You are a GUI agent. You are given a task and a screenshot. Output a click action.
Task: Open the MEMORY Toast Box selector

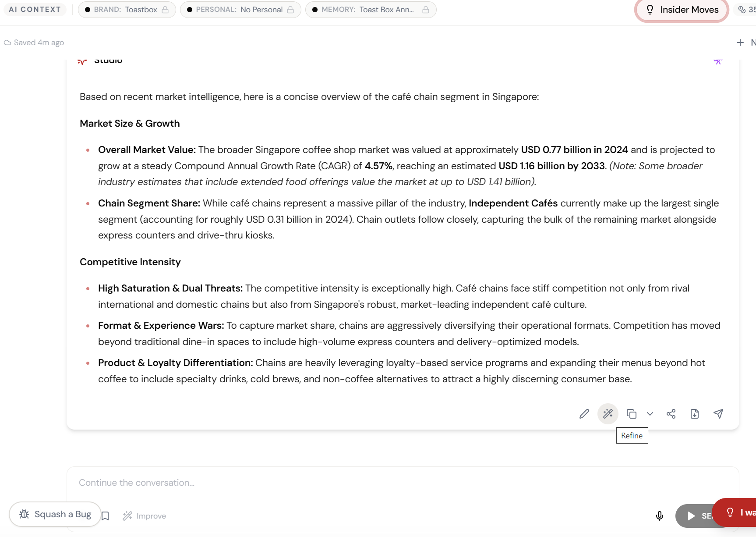364,10
